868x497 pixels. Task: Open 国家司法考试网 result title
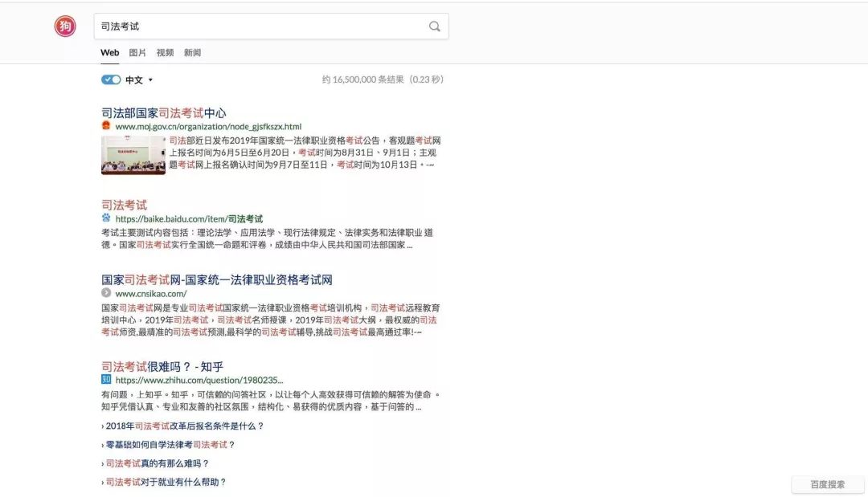(216, 279)
